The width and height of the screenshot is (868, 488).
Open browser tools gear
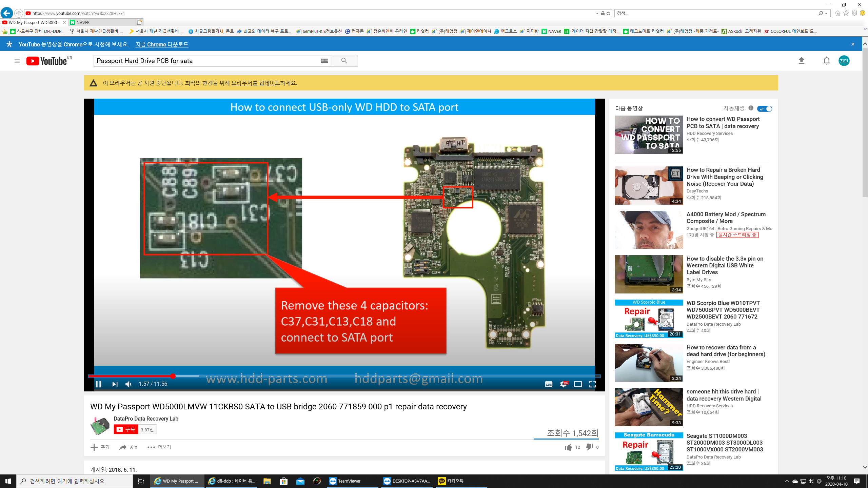[x=854, y=13]
